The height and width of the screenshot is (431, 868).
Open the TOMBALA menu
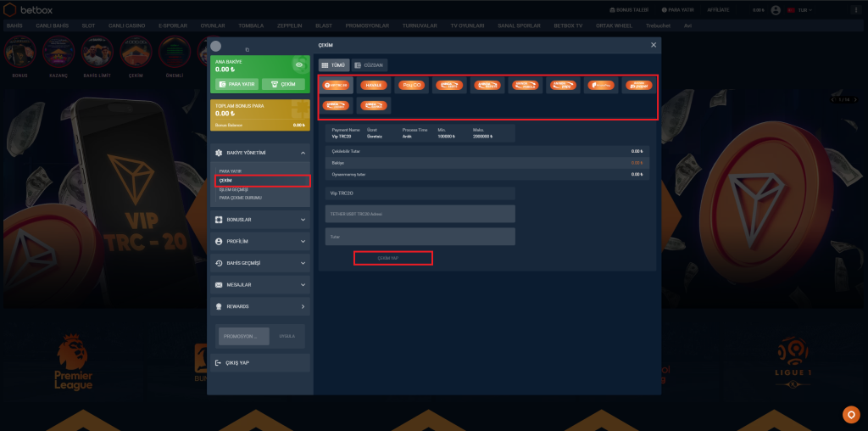tap(251, 26)
